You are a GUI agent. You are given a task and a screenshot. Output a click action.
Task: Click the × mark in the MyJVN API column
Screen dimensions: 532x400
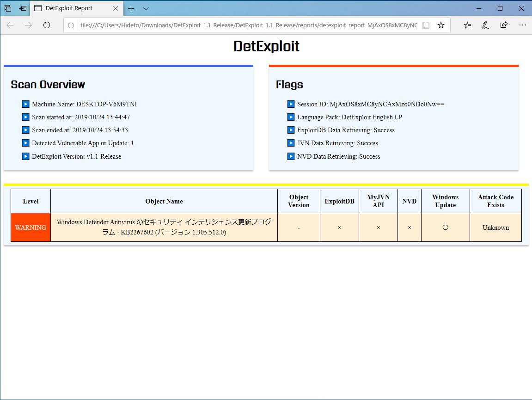tap(378, 228)
